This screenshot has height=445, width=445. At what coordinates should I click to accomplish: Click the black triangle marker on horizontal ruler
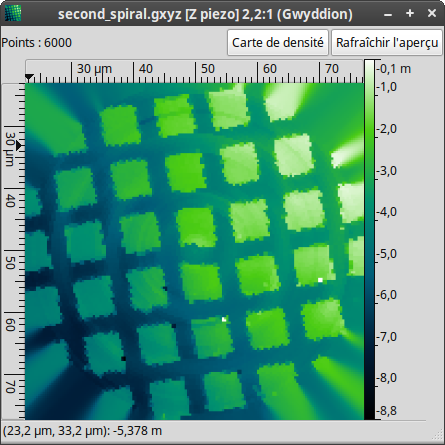point(29,78)
